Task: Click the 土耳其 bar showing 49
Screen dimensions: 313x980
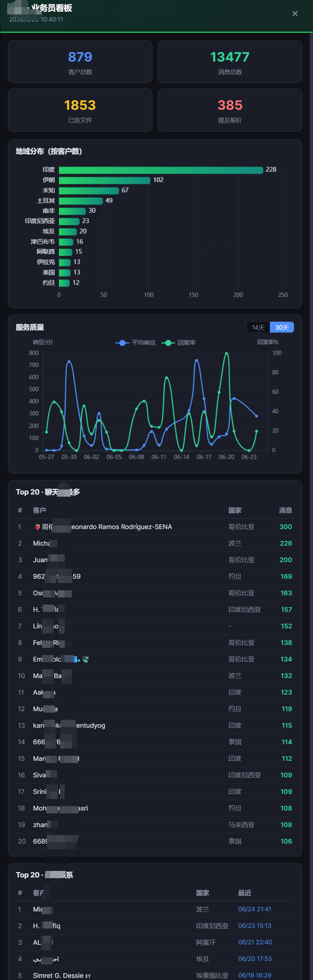Action: point(81,200)
